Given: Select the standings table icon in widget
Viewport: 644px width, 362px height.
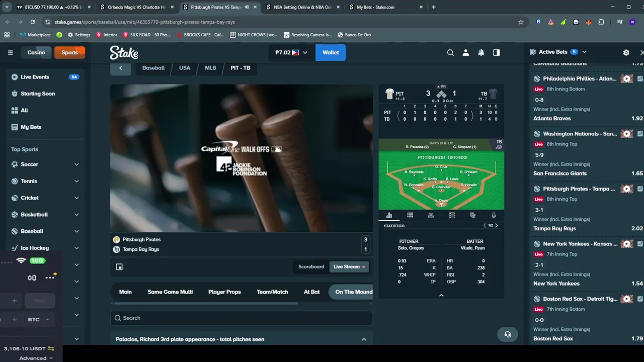Looking at the screenshot, I should (452, 215).
